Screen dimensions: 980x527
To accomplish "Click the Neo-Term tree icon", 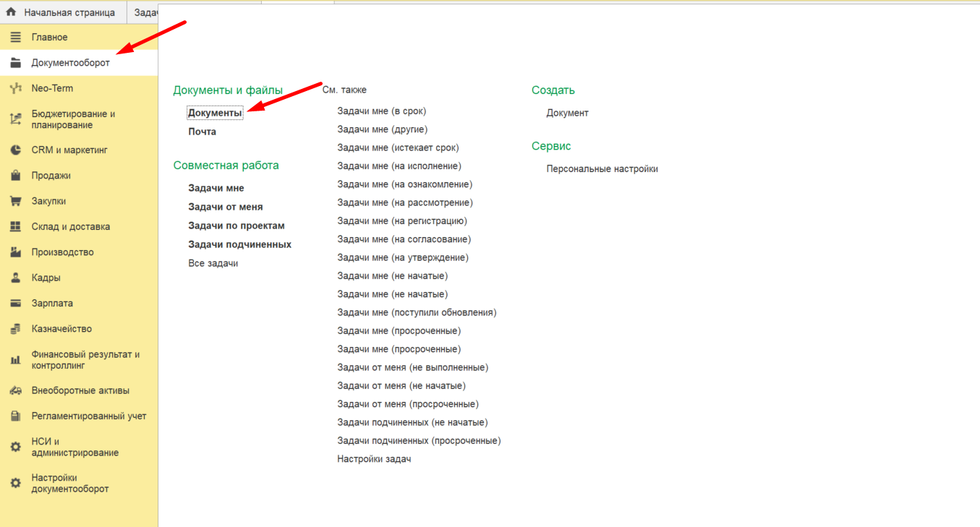I will [x=15, y=88].
